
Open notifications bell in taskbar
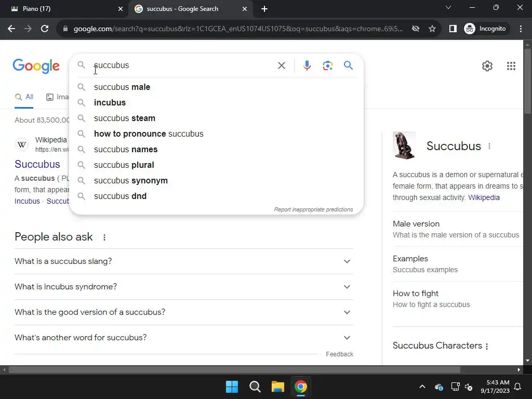pyautogui.click(x=518, y=387)
